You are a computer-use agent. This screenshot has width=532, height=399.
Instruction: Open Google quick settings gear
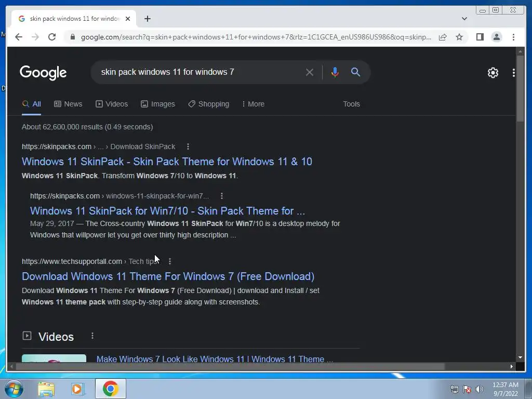tap(493, 73)
